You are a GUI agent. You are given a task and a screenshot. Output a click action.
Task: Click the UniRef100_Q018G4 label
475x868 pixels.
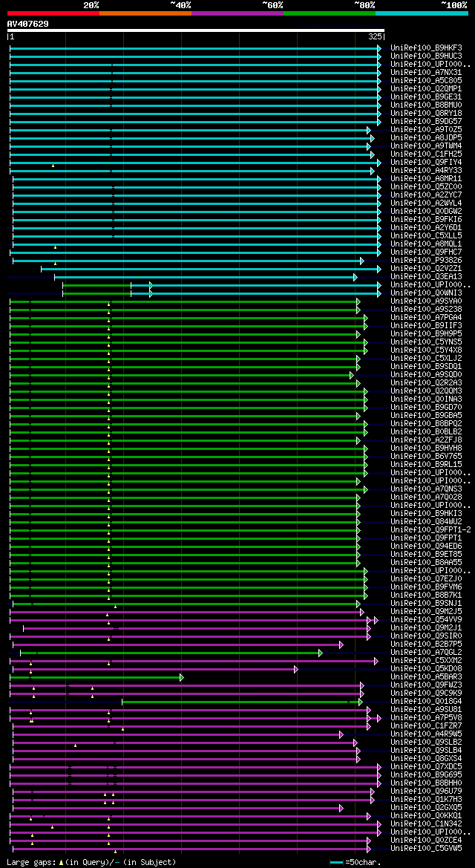coord(426,702)
